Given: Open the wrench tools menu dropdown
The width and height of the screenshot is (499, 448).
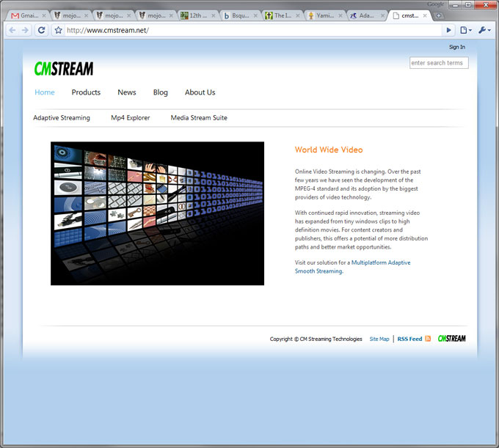Looking at the screenshot, I should (x=484, y=30).
